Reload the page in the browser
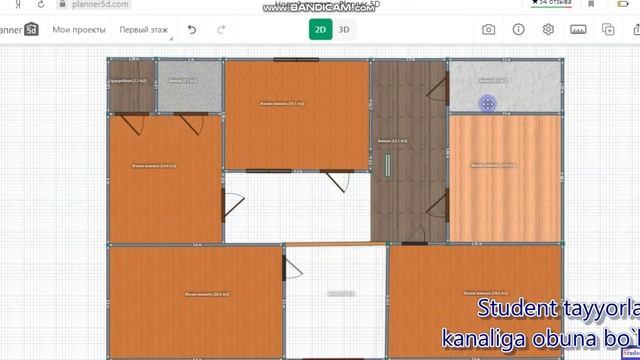The image size is (640, 360). tap(41, 4)
